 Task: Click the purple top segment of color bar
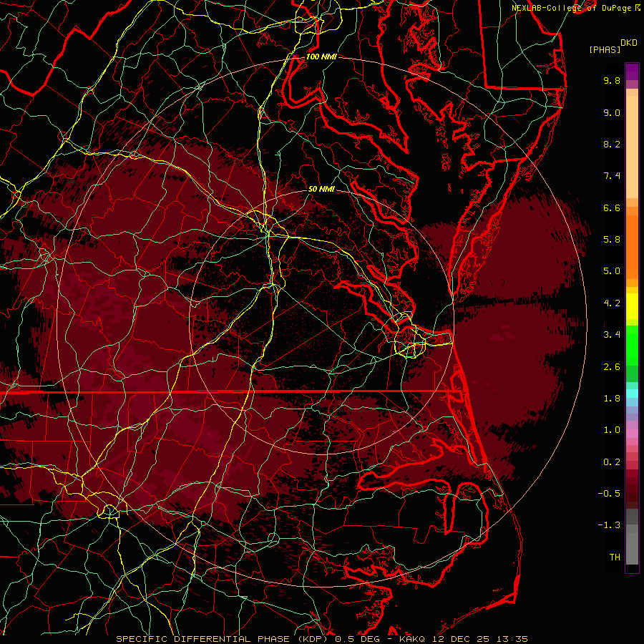[632, 72]
